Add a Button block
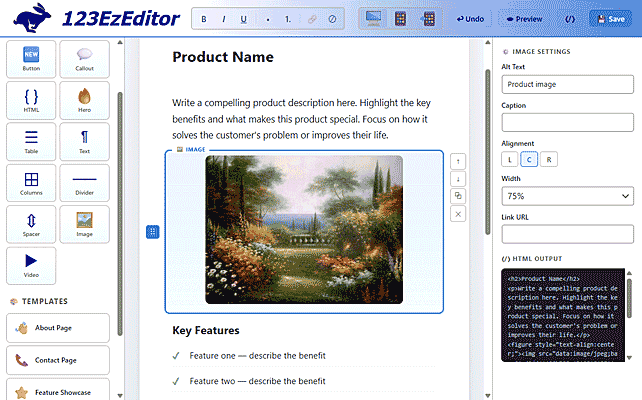The height and width of the screenshot is (400, 642). pyautogui.click(x=31, y=59)
